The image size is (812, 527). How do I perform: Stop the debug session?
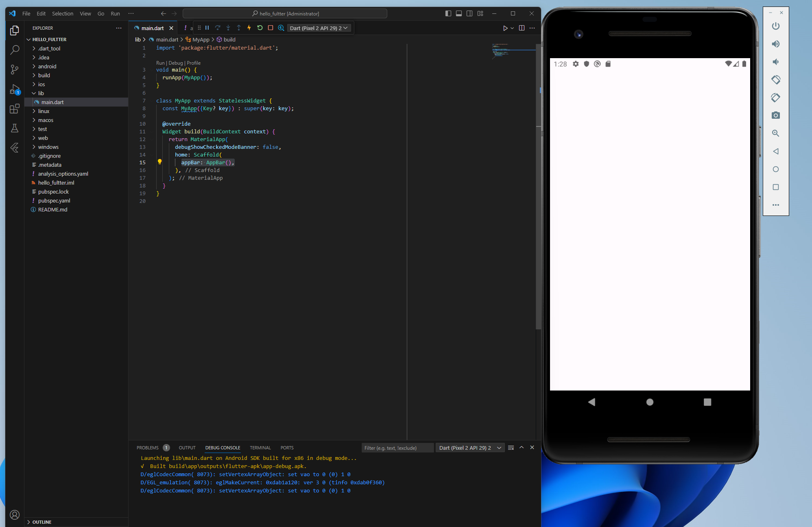[x=271, y=28]
